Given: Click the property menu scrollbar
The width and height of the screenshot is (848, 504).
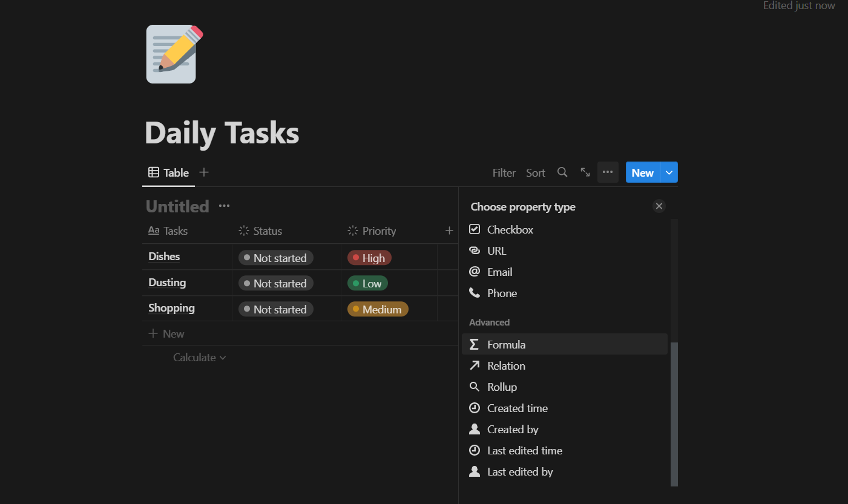Looking at the screenshot, I should [672, 414].
